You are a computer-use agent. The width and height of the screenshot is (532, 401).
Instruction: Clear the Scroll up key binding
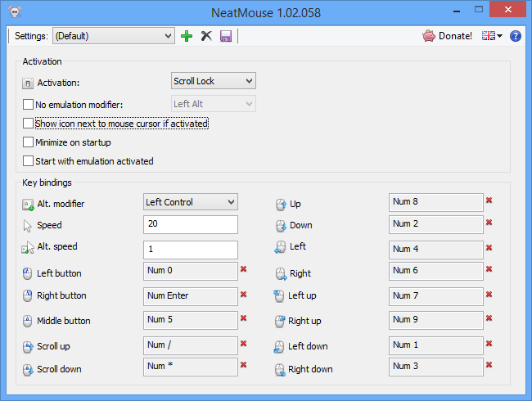tap(244, 344)
